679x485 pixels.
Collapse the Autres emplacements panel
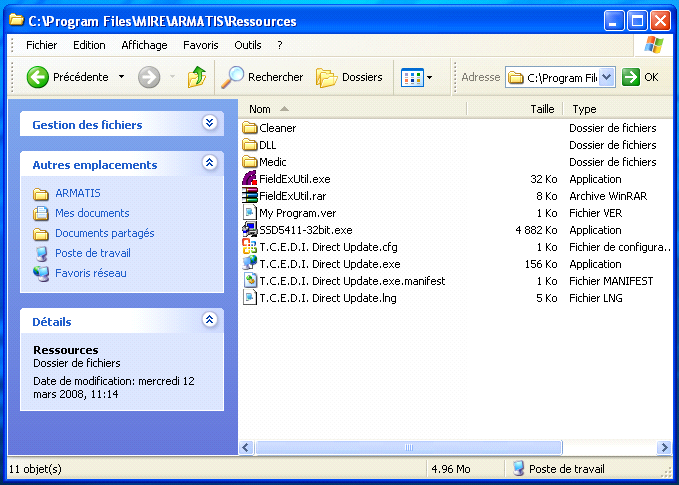[x=210, y=162]
